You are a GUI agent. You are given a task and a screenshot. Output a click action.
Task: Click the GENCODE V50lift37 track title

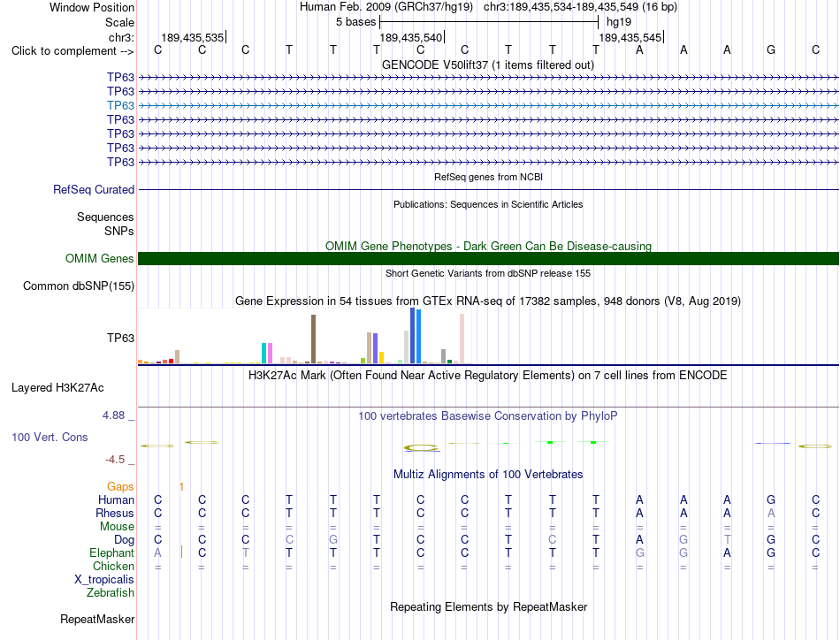[x=488, y=65]
